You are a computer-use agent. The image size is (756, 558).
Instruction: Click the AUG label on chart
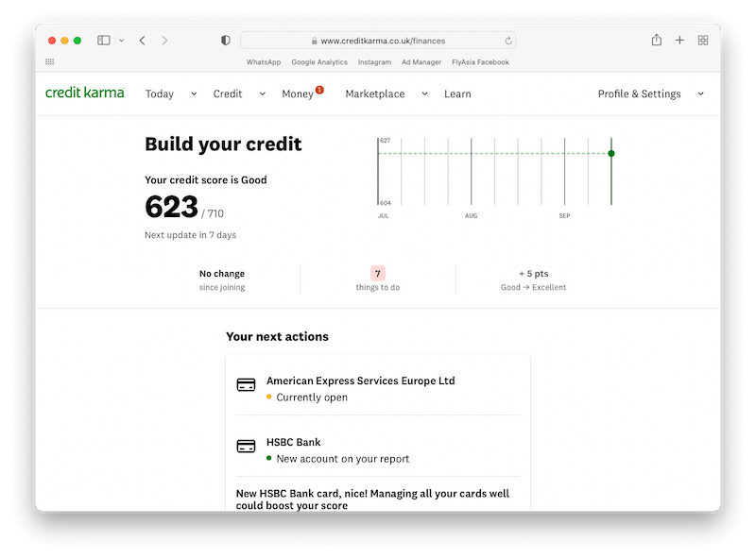pos(471,216)
